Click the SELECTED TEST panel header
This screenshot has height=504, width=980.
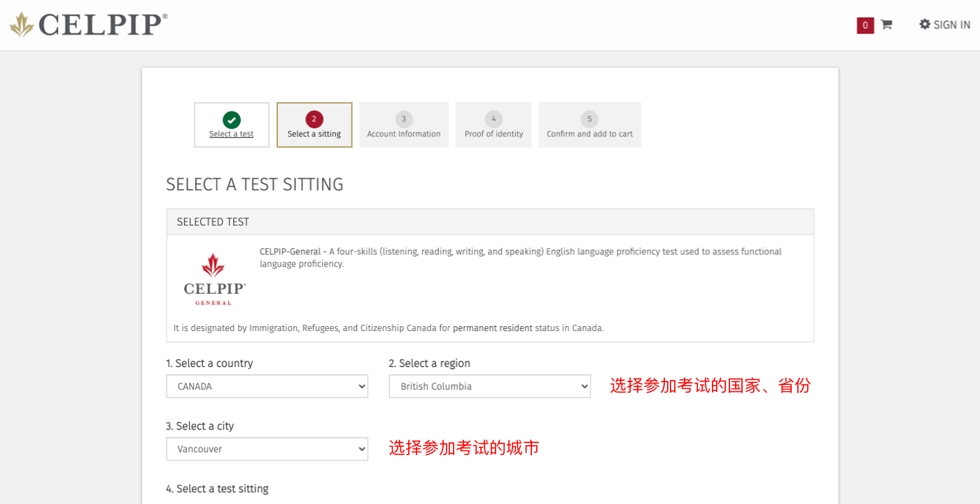(x=490, y=222)
